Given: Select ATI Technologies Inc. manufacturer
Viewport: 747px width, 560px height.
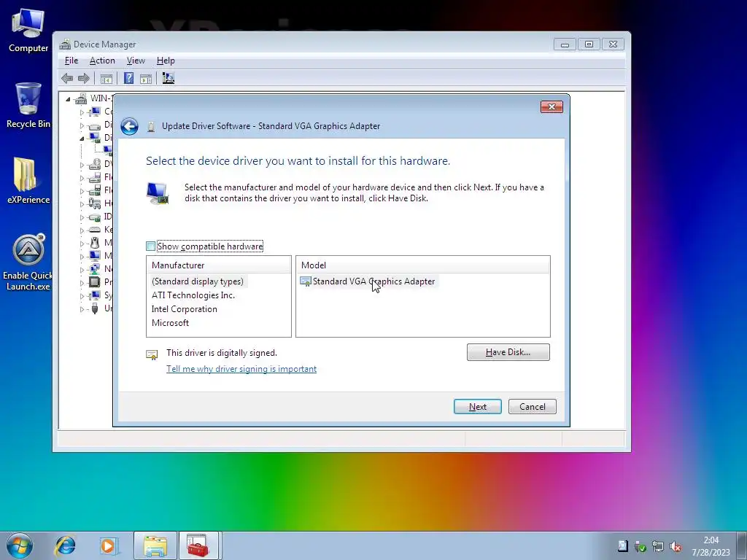Looking at the screenshot, I should click(193, 295).
